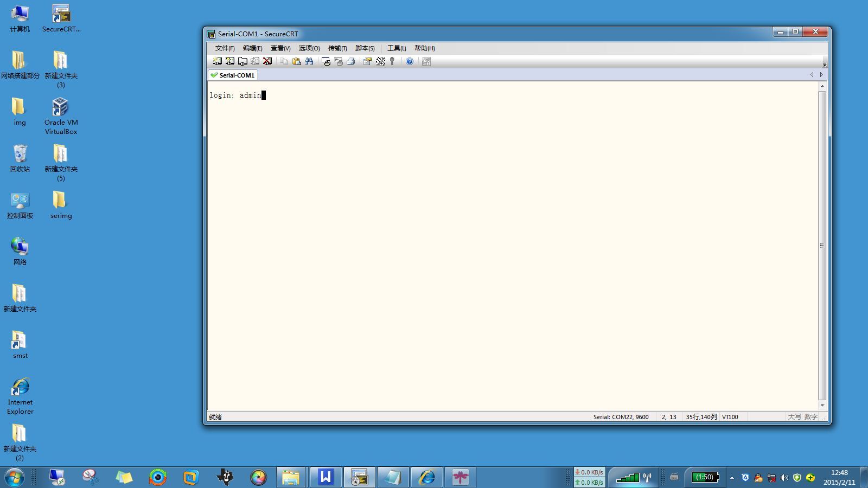Click the toolbar options overflow arrow
The height and width of the screenshot is (488, 868).
tap(825, 64)
